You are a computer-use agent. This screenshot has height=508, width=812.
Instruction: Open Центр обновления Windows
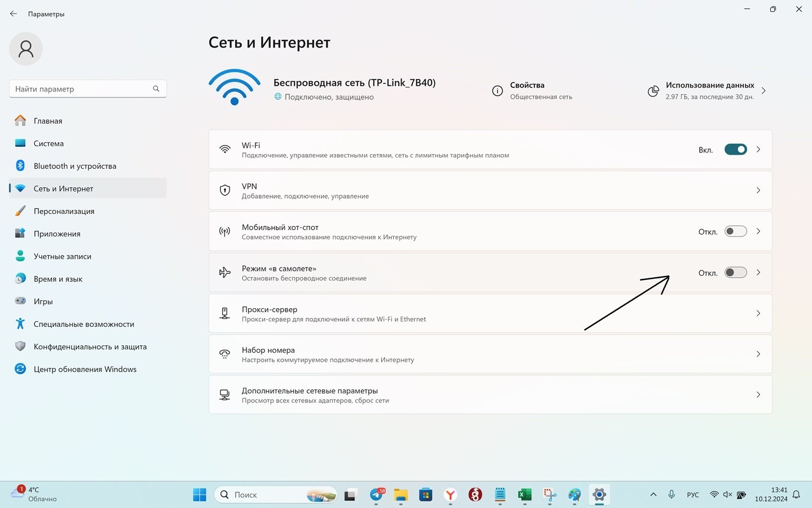88,369
